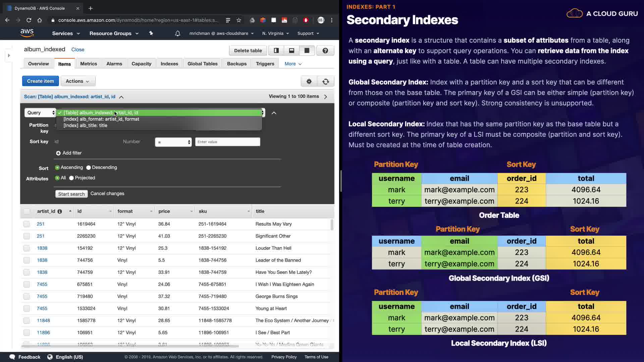Open the Query/Scan type selector
The height and width of the screenshot is (362, 644).
[x=40, y=113]
